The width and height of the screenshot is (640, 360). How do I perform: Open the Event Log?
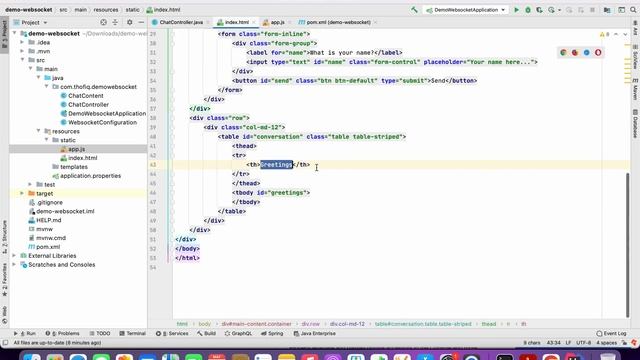(611, 333)
